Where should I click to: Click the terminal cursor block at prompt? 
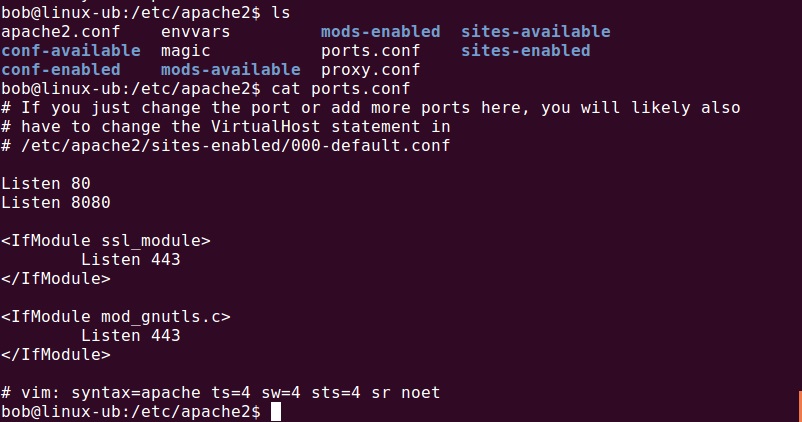tap(276, 411)
